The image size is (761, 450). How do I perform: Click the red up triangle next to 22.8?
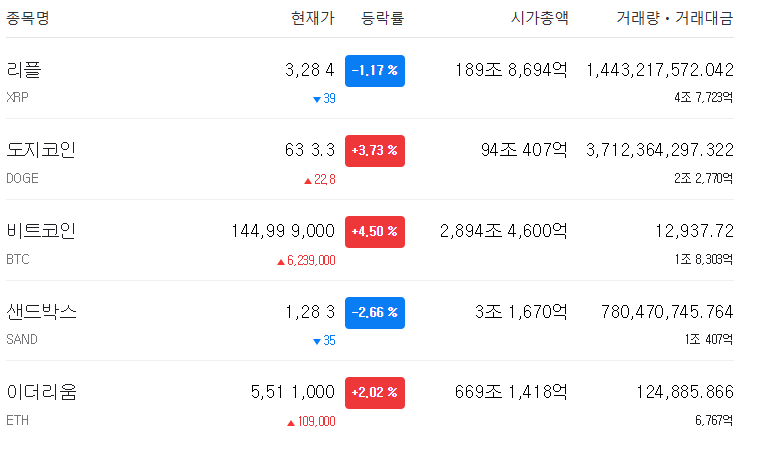[x=308, y=181]
